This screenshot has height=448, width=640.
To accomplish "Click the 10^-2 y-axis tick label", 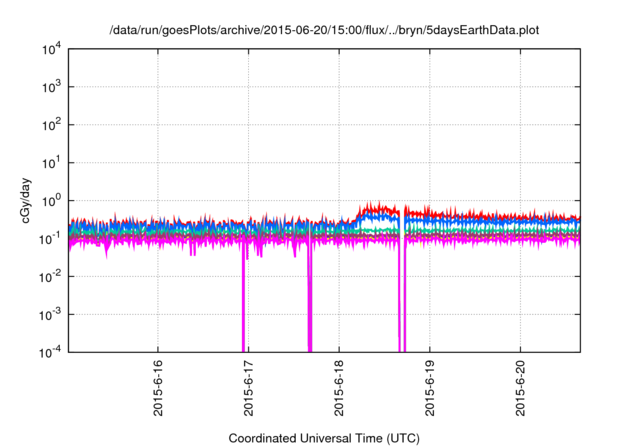I will point(50,277).
